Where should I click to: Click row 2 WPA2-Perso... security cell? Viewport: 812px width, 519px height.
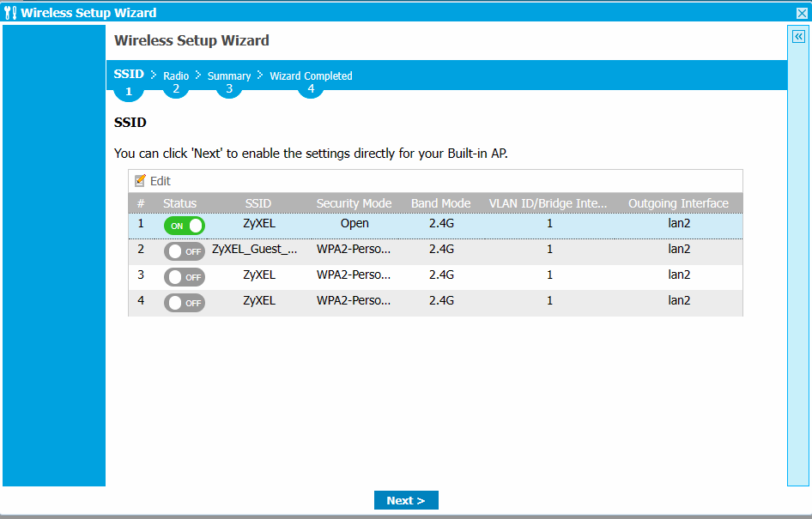[354, 249]
